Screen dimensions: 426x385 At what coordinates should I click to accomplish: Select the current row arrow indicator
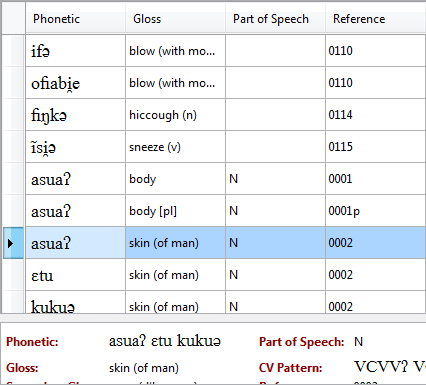pyautogui.click(x=11, y=243)
